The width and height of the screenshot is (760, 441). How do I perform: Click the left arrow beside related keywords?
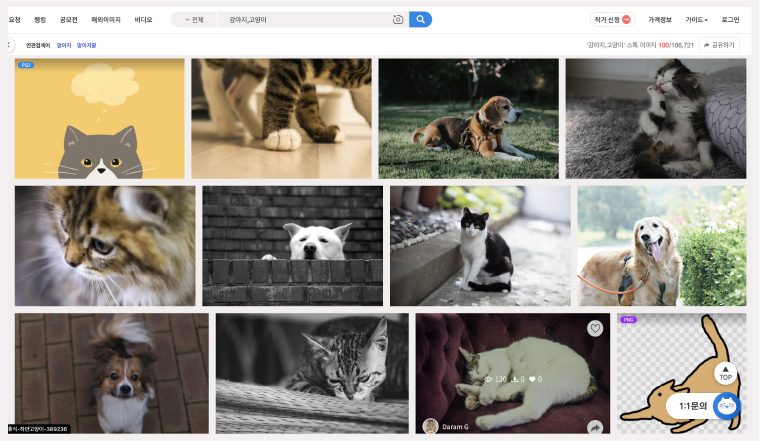(9, 45)
